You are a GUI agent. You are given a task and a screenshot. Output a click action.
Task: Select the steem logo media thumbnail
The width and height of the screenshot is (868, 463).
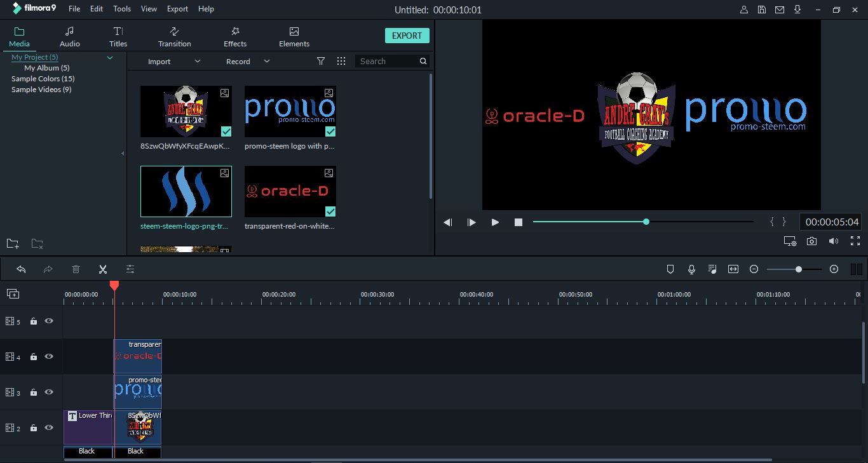[x=186, y=192]
